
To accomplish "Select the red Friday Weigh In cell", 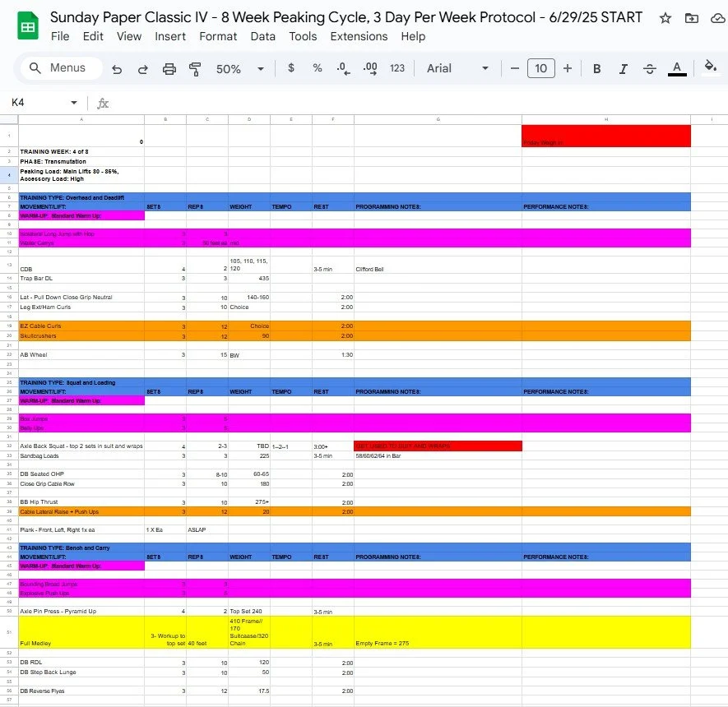I will click(x=606, y=136).
